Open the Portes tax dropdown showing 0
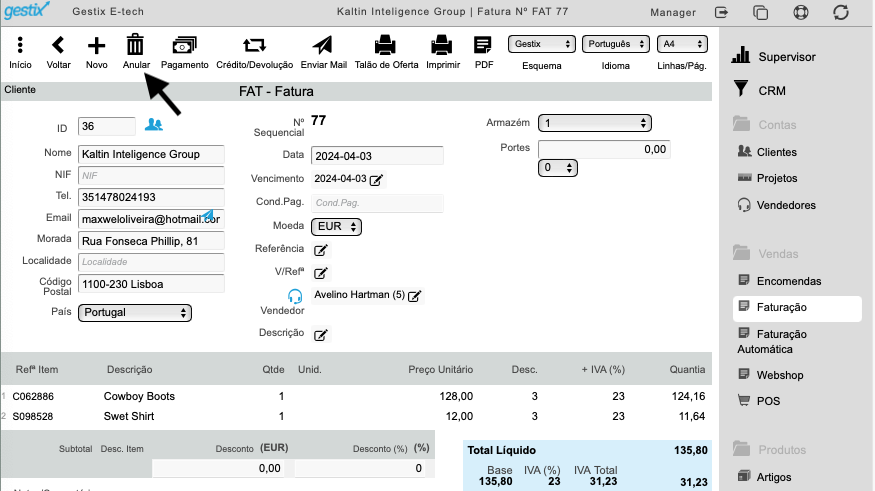The width and height of the screenshot is (875, 491). point(557,168)
